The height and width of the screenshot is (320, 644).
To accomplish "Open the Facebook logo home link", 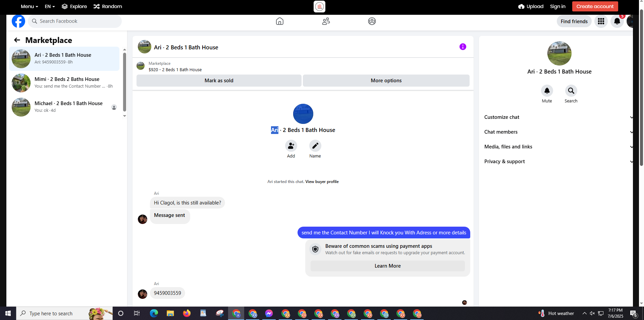I will (18, 21).
